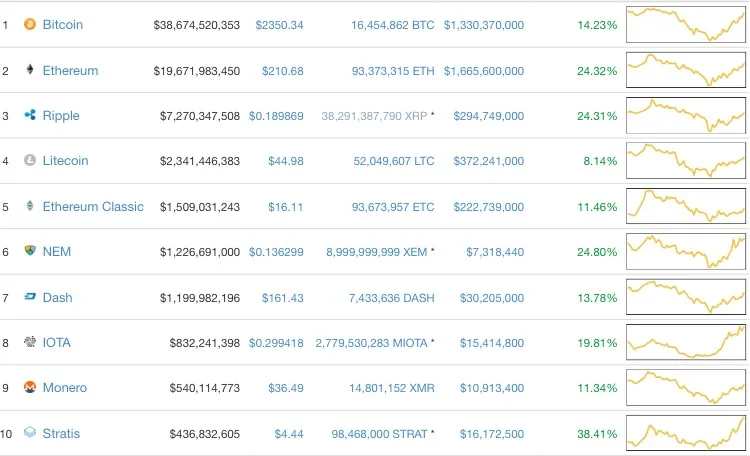This screenshot has width=750, height=456.
Task: Open the NEM coin page link
Action: 56,252
